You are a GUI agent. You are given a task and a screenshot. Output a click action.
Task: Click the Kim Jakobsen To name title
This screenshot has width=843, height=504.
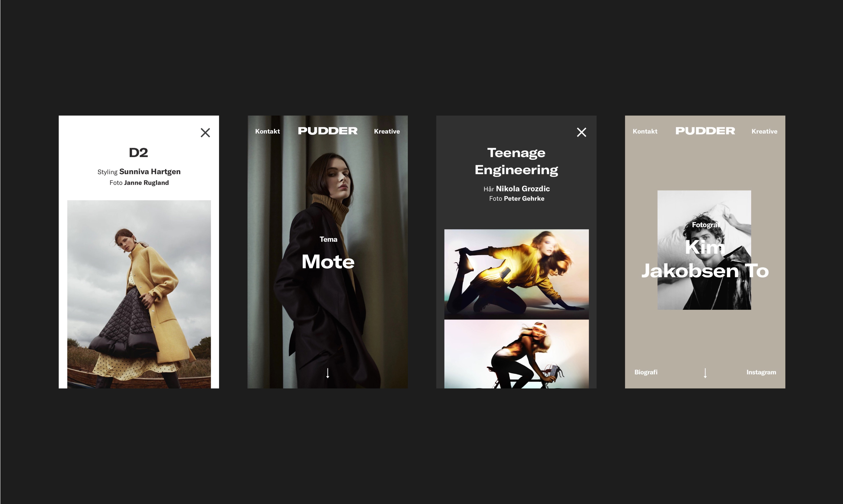pos(705,259)
